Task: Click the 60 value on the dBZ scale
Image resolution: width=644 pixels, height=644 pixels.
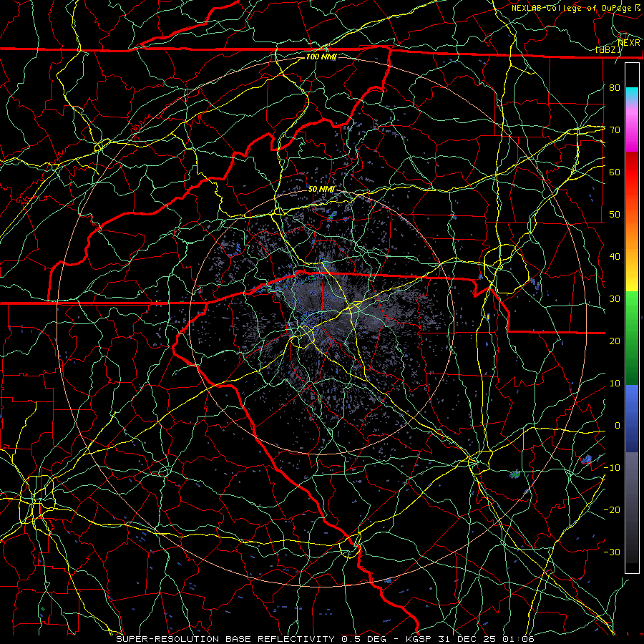Action: click(615, 172)
